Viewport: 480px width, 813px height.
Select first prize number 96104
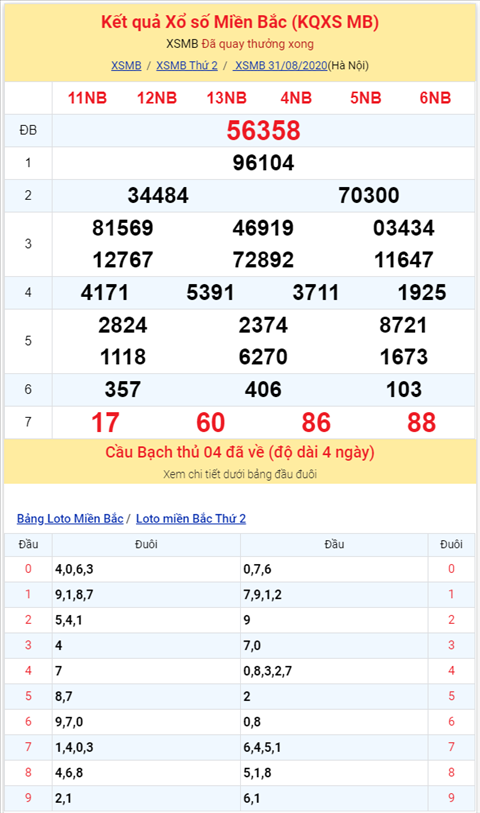263,163
